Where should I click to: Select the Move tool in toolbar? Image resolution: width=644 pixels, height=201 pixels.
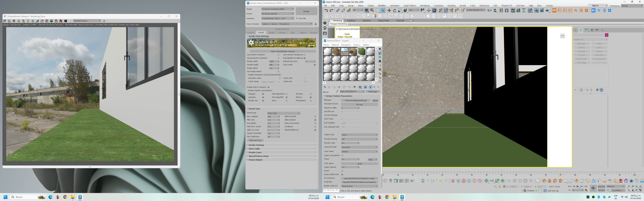(x=389, y=11)
